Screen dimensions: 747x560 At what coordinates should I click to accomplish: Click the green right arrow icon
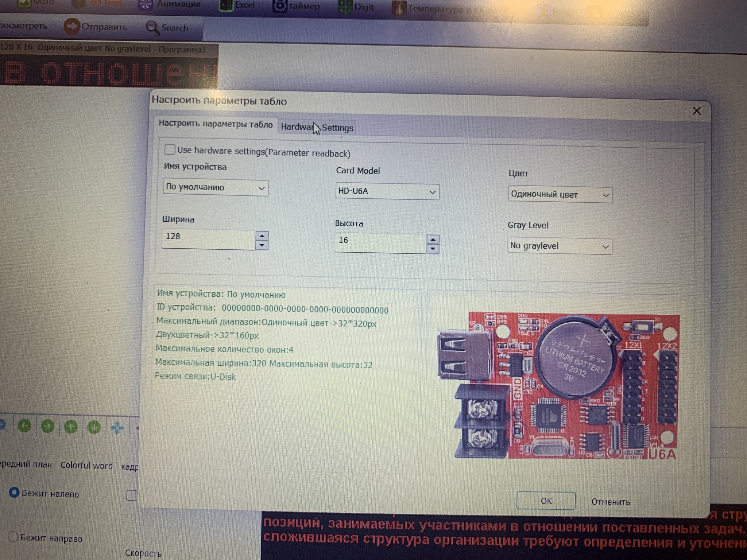[x=47, y=426]
